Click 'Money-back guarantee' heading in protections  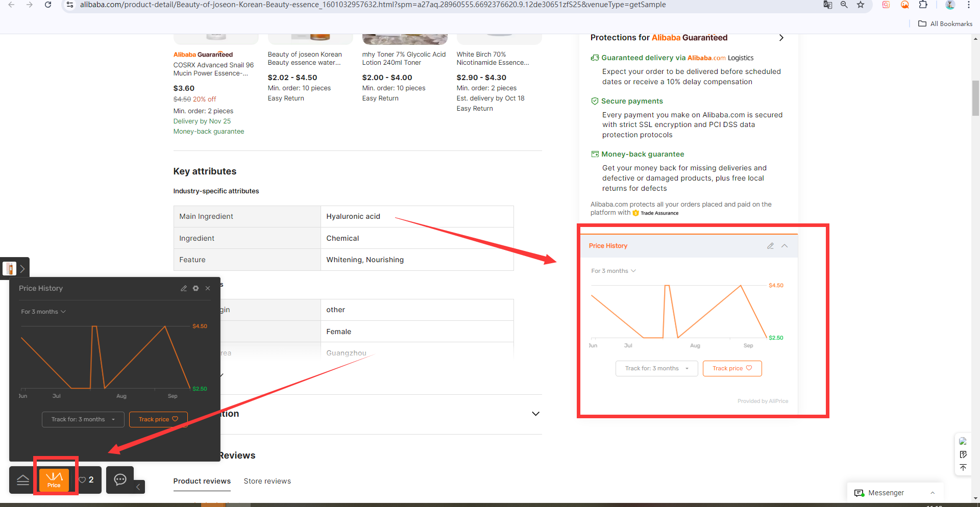(643, 154)
